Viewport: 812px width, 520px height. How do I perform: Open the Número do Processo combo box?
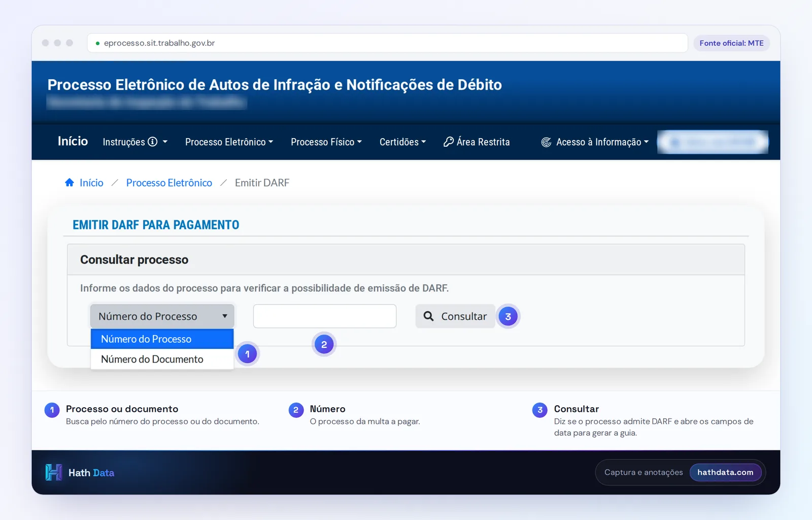tap(162, 316)
